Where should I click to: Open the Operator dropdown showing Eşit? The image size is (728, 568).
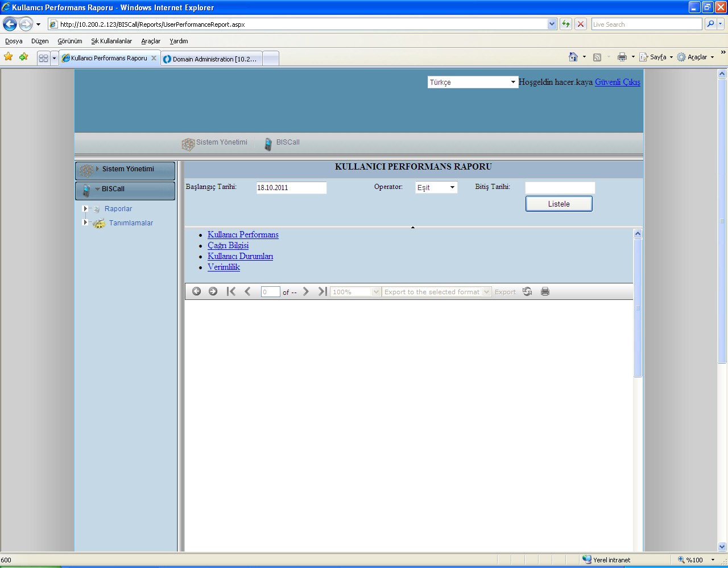(x=436, y=187)
